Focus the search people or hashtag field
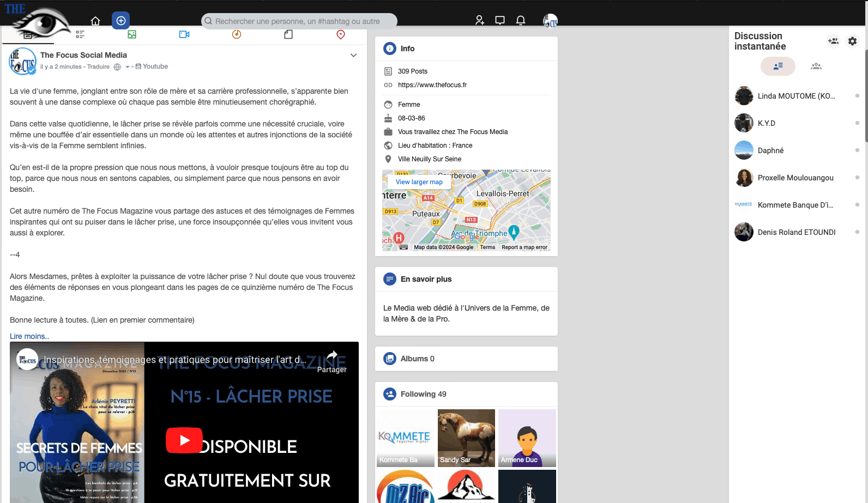Image resolution: width=868 pixels, height=503 pixels. [299, 21]
